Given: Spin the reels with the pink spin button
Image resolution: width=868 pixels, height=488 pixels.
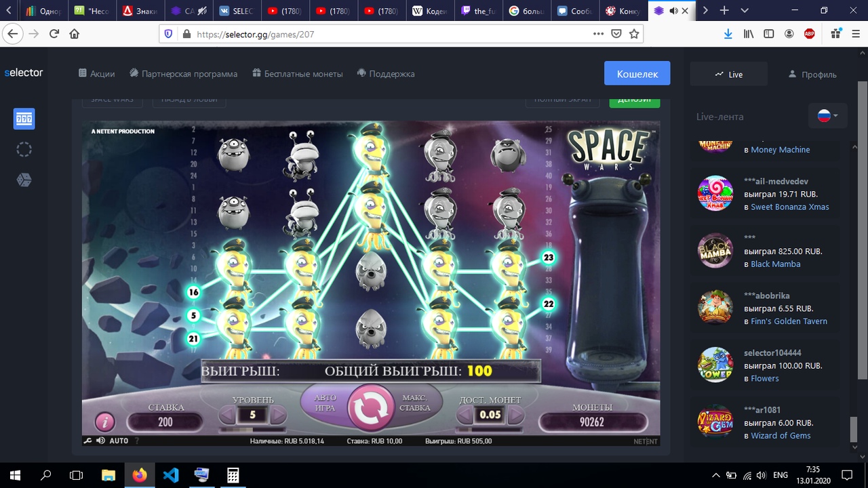Looking at the screenshot, I should coord(370,406).
